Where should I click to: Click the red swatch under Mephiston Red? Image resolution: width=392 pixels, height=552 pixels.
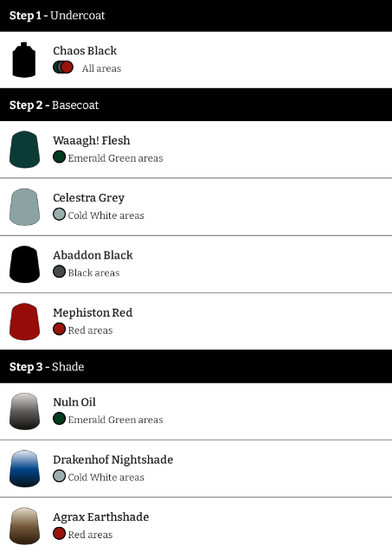pos(59,329)
